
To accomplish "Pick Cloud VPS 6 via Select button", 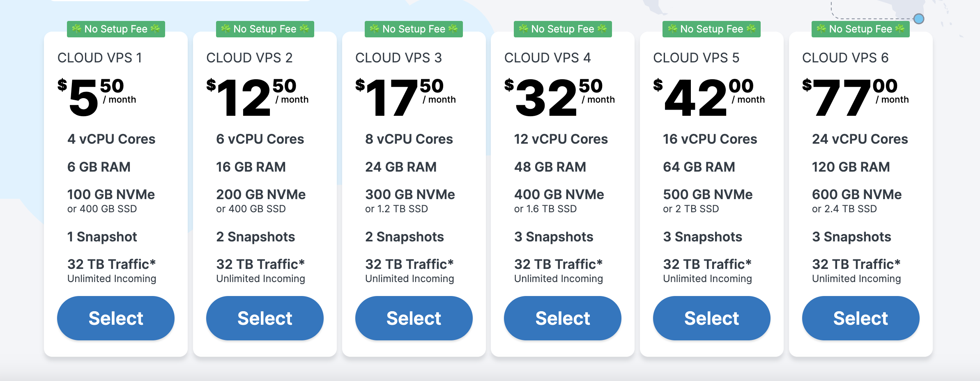I will [x=860, y=318].
